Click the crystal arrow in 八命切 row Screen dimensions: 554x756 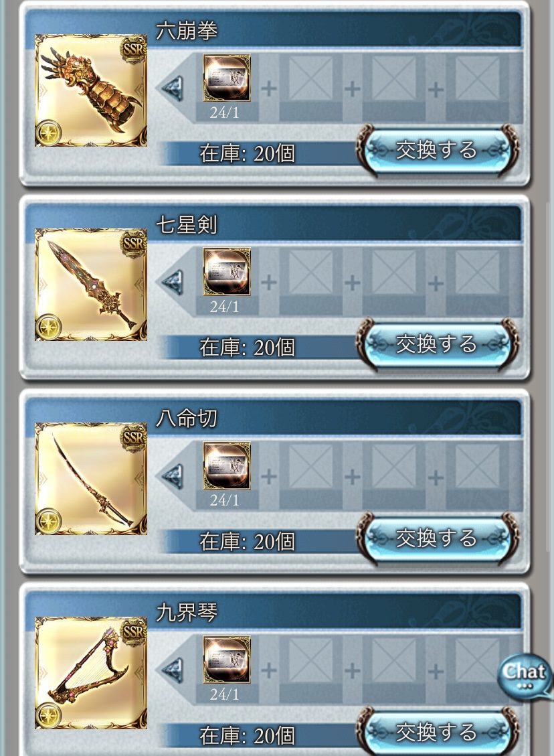coord(173,477)
